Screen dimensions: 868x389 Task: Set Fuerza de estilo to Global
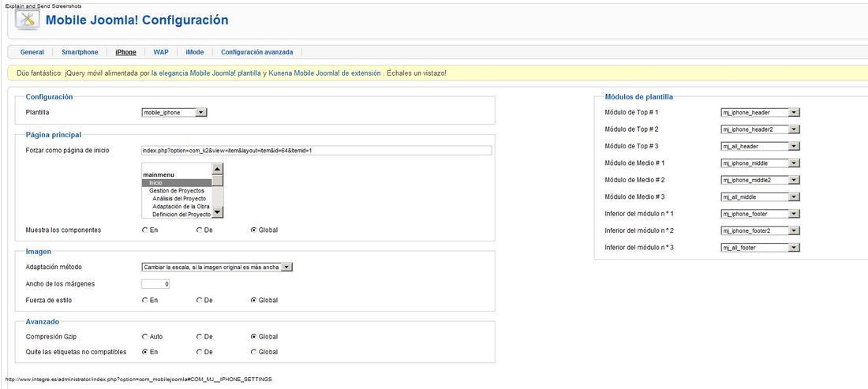pyautogui.click(x=253, y=301)
